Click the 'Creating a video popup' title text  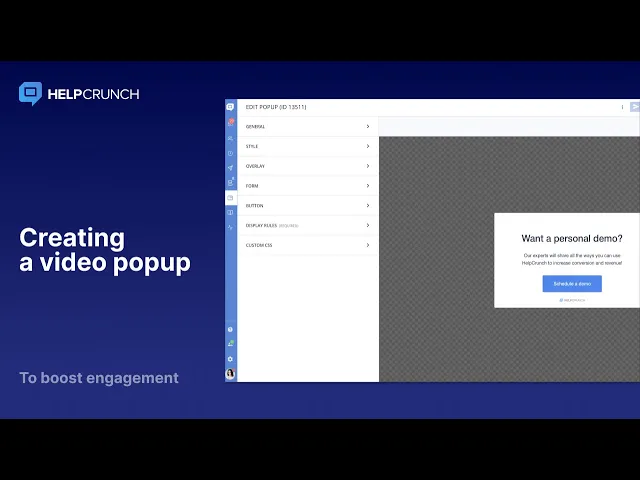coord(105,250)
